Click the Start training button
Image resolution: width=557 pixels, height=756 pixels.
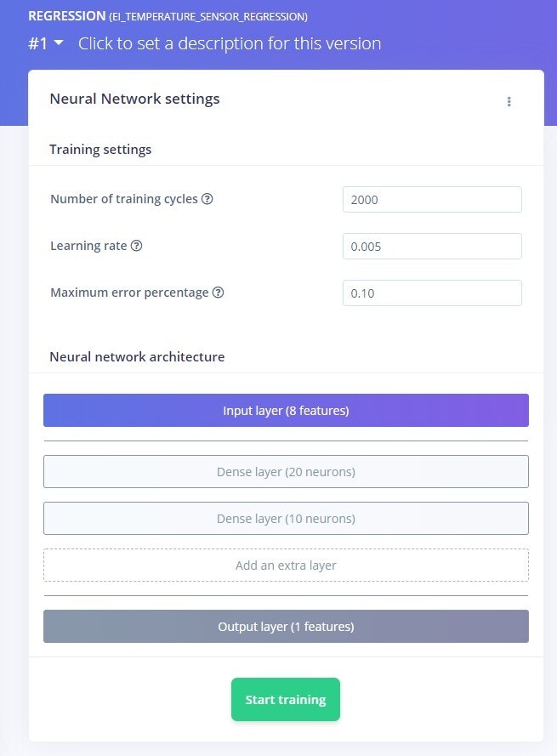click(286, 700)
